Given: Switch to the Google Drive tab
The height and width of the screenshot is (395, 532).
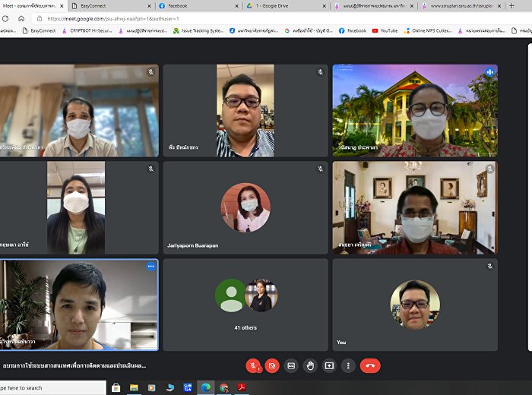Looking at the screenshot, I should 281,5.
